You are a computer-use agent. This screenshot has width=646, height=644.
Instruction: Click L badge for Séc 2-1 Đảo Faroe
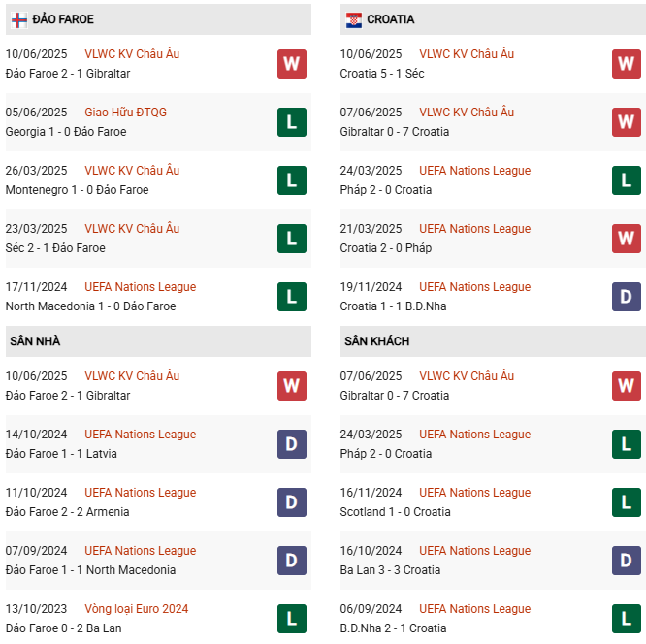(291, 239)
